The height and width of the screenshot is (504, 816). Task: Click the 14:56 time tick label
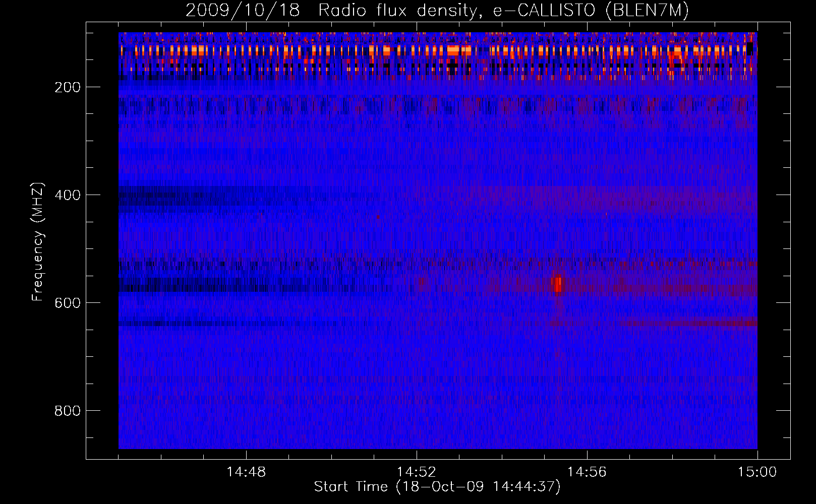tap(587, 472)
